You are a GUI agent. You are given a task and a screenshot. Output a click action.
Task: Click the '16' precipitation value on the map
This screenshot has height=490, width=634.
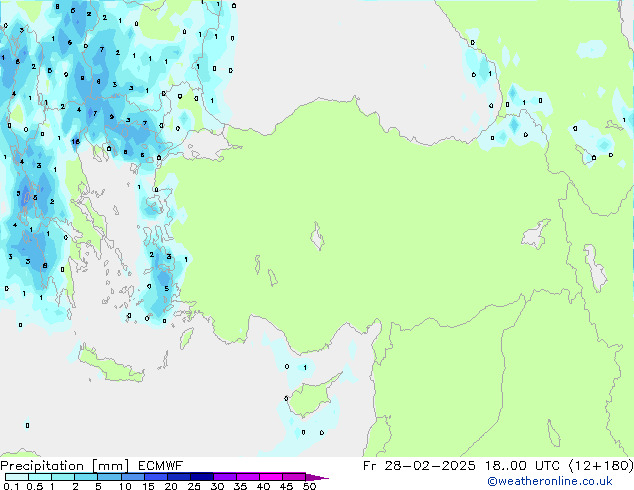tap(76, 142)
